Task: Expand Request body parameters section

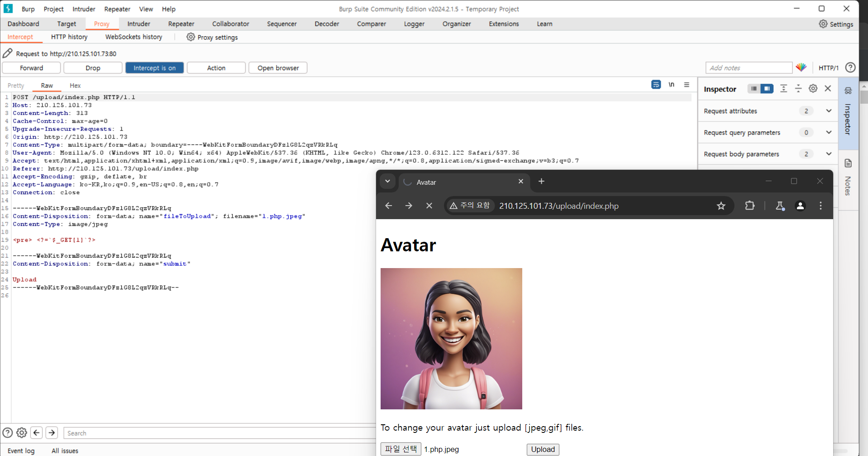Action: 829,154
